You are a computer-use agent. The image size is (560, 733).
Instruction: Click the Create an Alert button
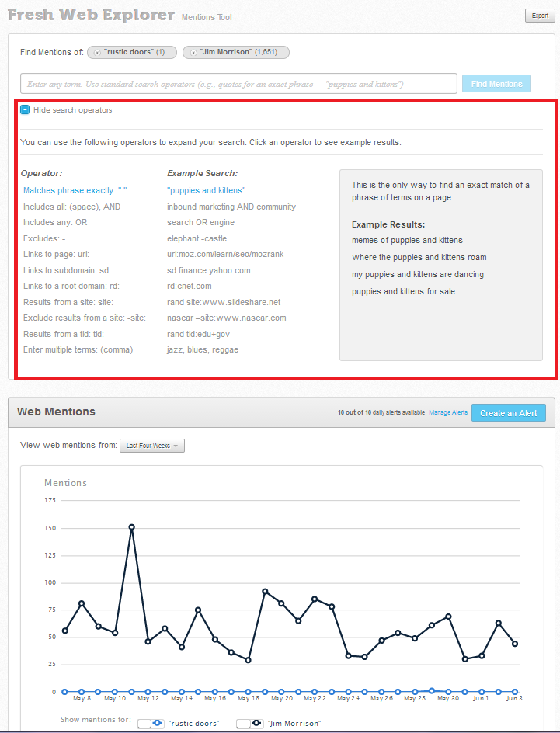pos(508,413)
